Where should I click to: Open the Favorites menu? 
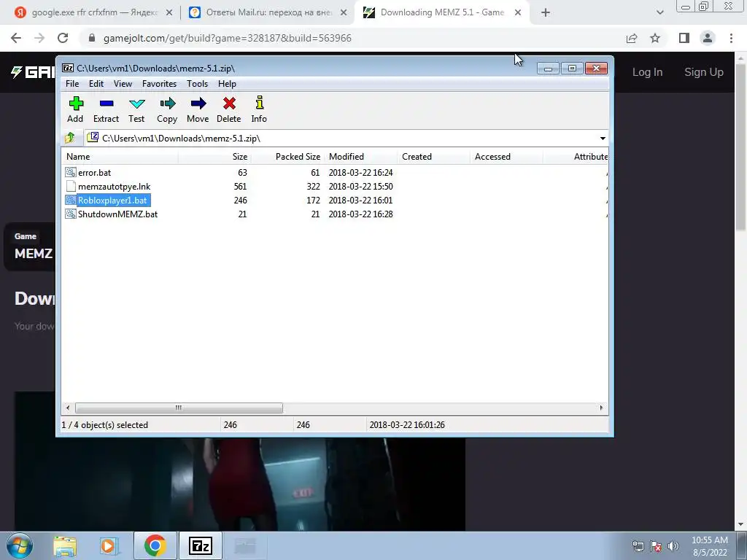pyautogui.click(x=159, y=84)
